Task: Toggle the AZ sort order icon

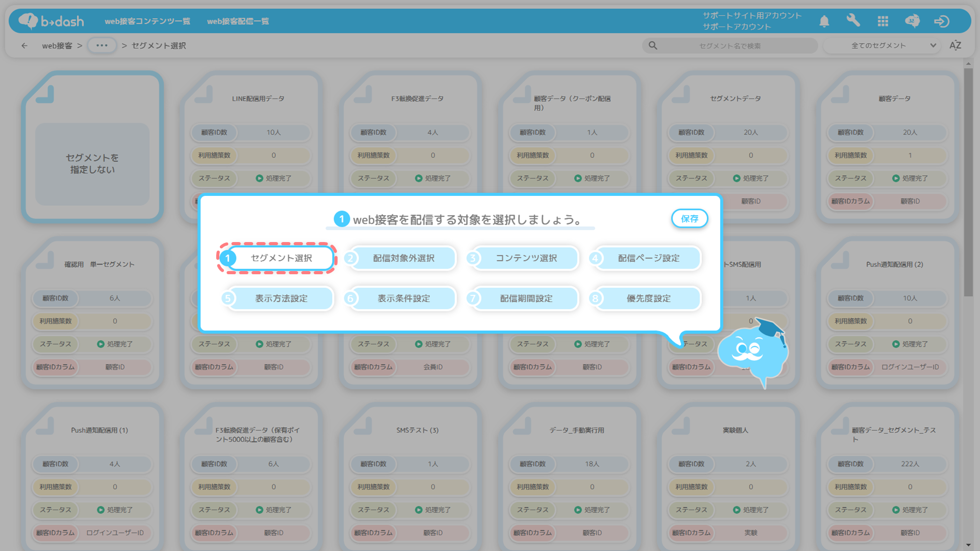Action: point(955,46)
